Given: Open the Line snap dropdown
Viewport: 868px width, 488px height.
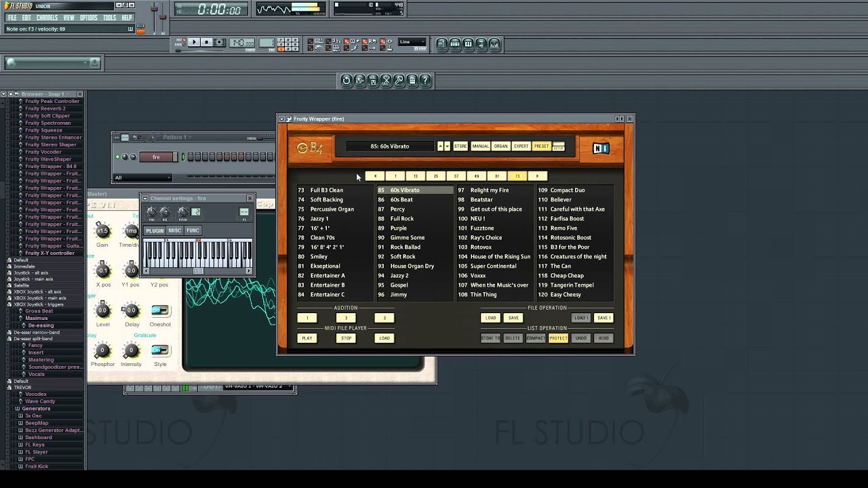Looking at the screenshot, I should (x=412, y=42).
